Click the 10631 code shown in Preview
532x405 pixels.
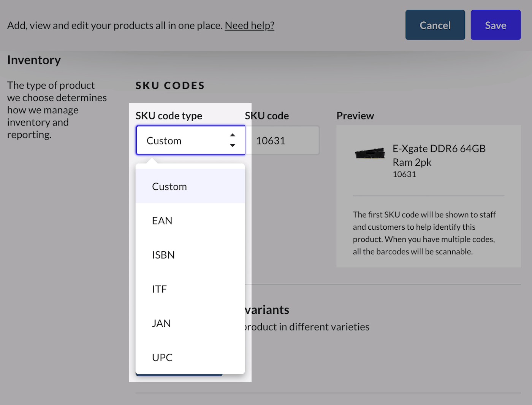(404, 174)
